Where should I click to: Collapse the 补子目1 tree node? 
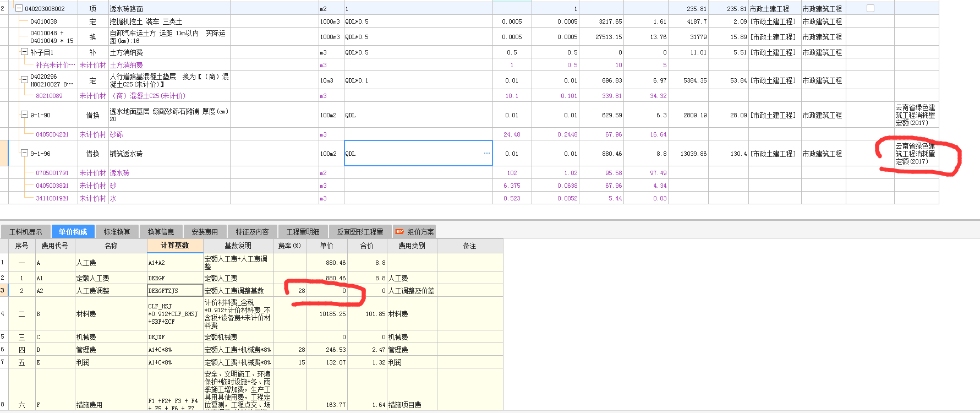24,52
